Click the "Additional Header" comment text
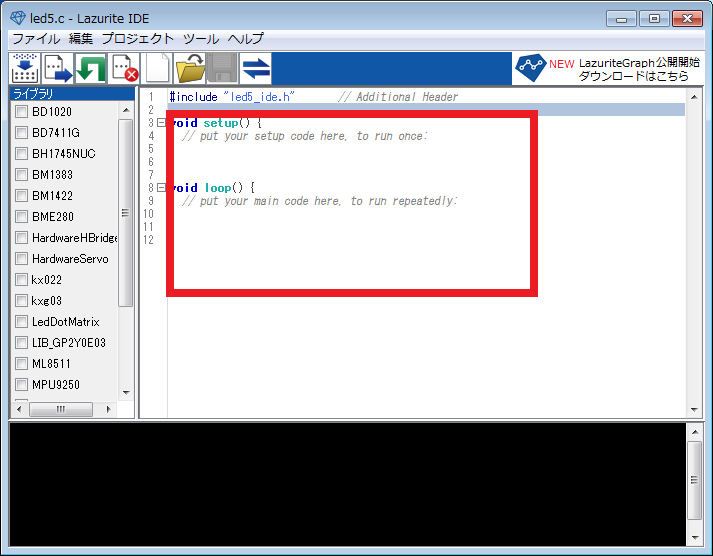The image size is (713, 556). (x=398, y=97)
